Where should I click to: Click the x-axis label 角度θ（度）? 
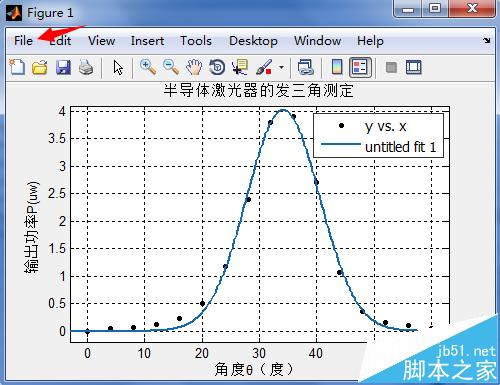tap(254, 369)
